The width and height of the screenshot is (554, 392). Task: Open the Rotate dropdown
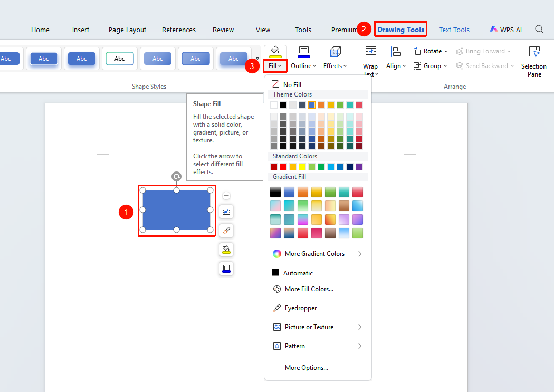431,51
